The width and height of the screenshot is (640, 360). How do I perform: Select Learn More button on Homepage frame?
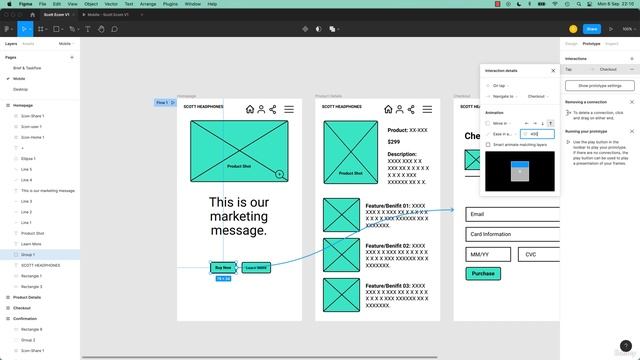(256, 268)
